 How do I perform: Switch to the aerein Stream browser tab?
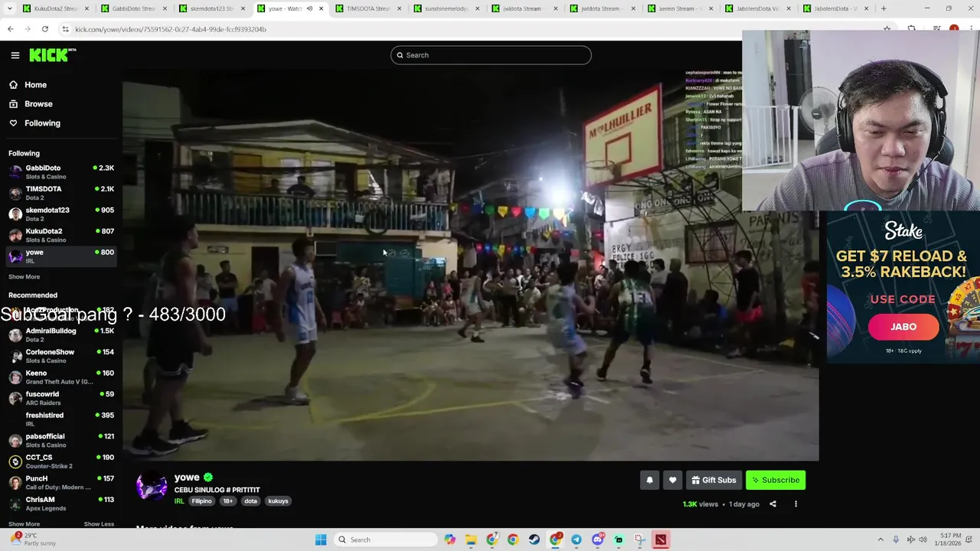680,8
